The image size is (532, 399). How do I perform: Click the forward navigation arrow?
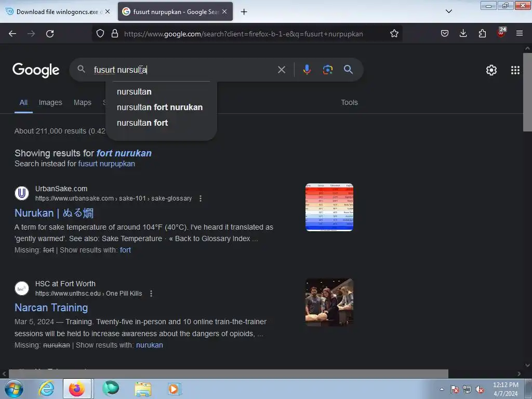[x=31, y=34]
